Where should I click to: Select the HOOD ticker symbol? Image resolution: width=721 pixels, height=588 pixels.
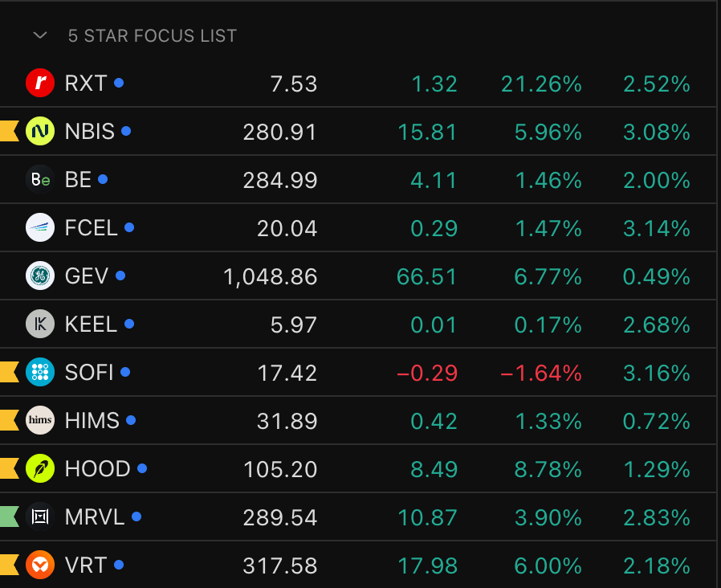point(97,469)
